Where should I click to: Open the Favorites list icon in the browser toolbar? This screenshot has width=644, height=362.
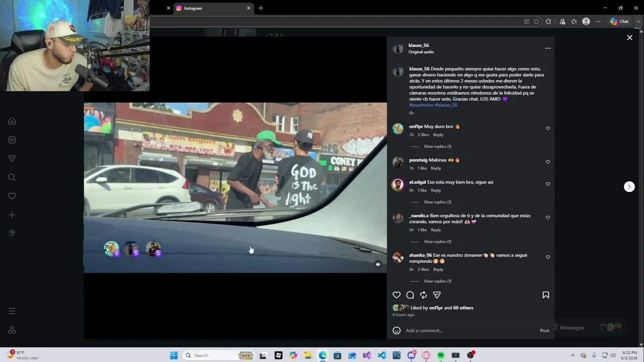tap(574, 22)
